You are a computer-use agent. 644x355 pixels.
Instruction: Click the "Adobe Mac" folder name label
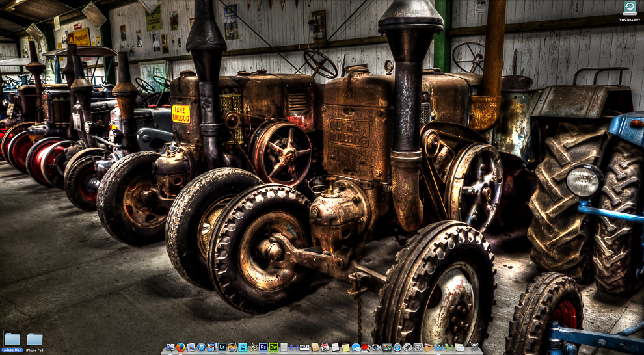coord(12,350)
